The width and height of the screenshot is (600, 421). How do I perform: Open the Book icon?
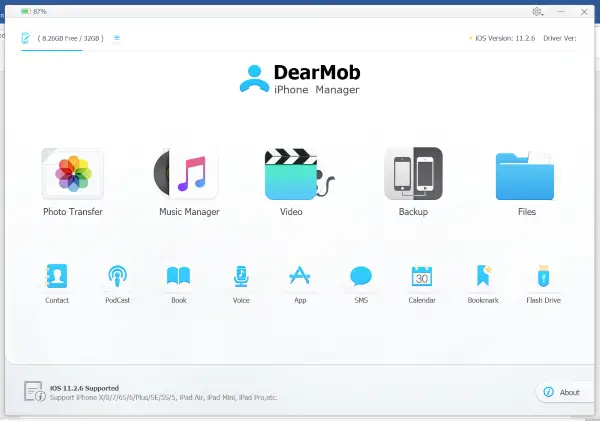pos(179,276)
